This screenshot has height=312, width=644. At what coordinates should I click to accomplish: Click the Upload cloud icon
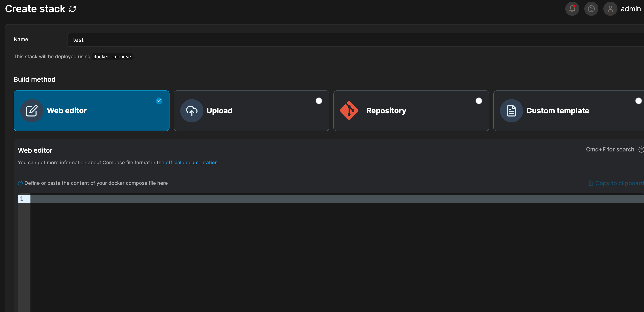[x=192, y=111]
